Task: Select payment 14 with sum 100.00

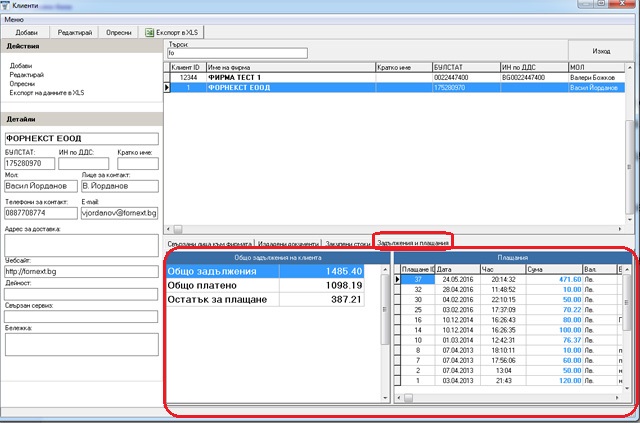Action: [510, 330]
